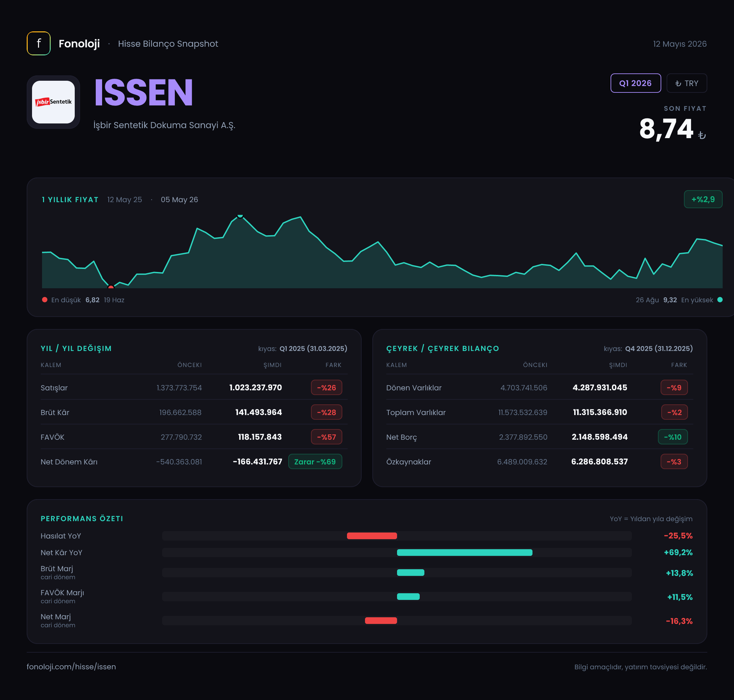The width and height of the screenshot is (734, 700).
Task: Click the -540.363.081 previous net profit value
Action: tap(179, 461)
